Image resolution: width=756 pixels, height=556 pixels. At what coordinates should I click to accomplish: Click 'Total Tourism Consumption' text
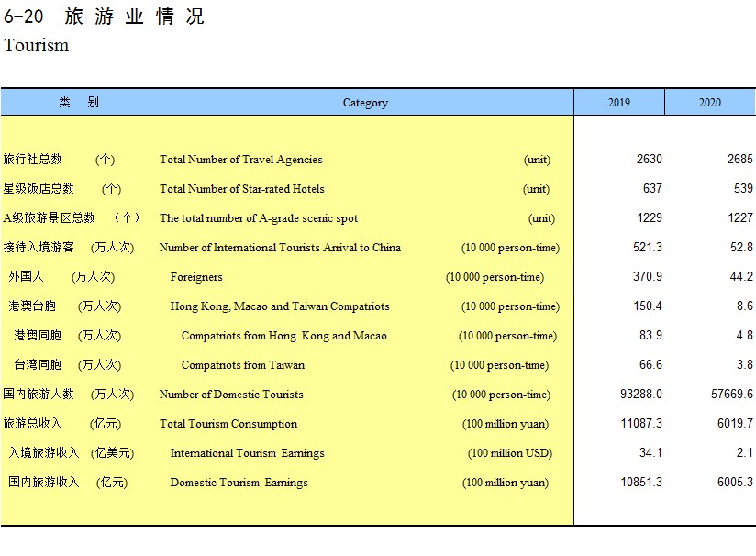(228, 424)
